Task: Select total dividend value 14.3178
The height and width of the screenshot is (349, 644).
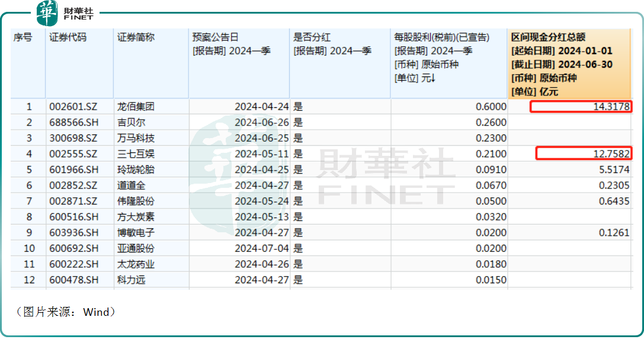Action: coord(611,107)
